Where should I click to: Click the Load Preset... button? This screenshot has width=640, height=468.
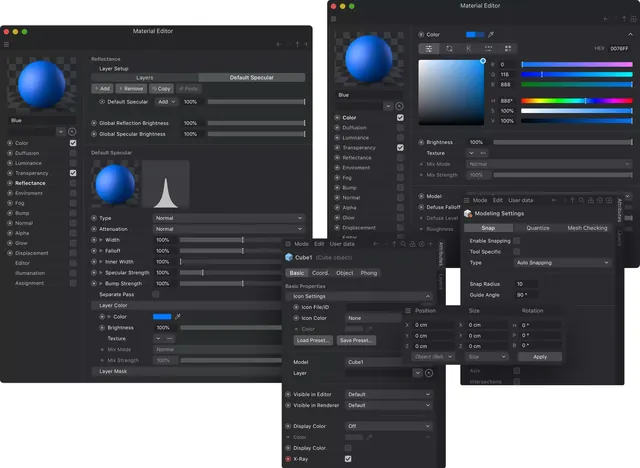point(313,340)
